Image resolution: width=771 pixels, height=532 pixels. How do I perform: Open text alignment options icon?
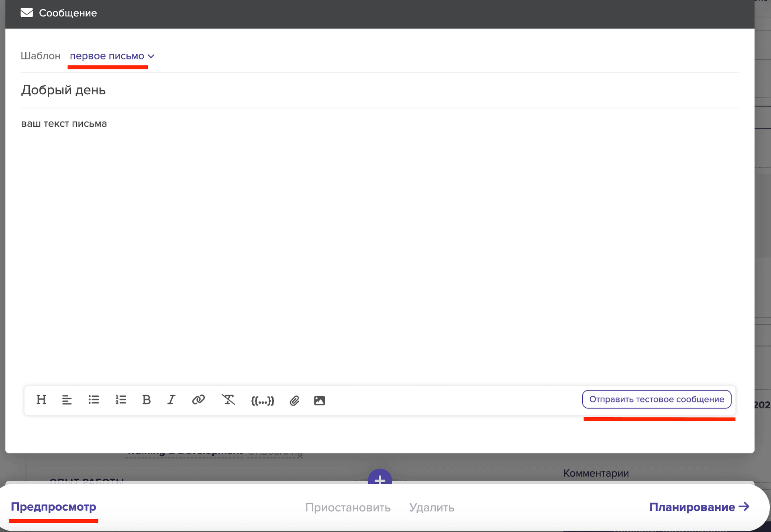coord(67,400)
